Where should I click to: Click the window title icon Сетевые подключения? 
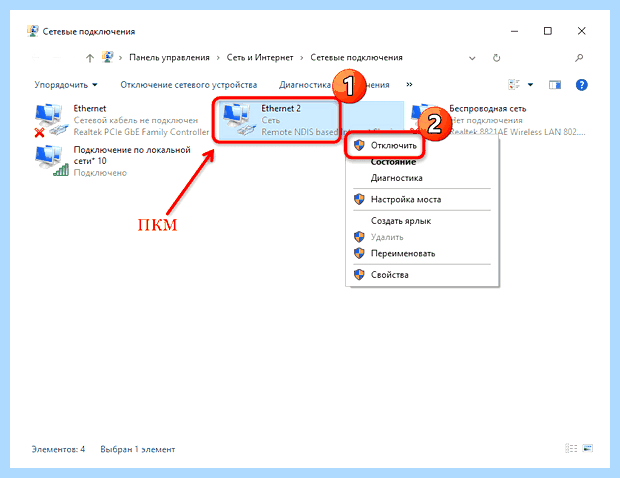(32, 31)
